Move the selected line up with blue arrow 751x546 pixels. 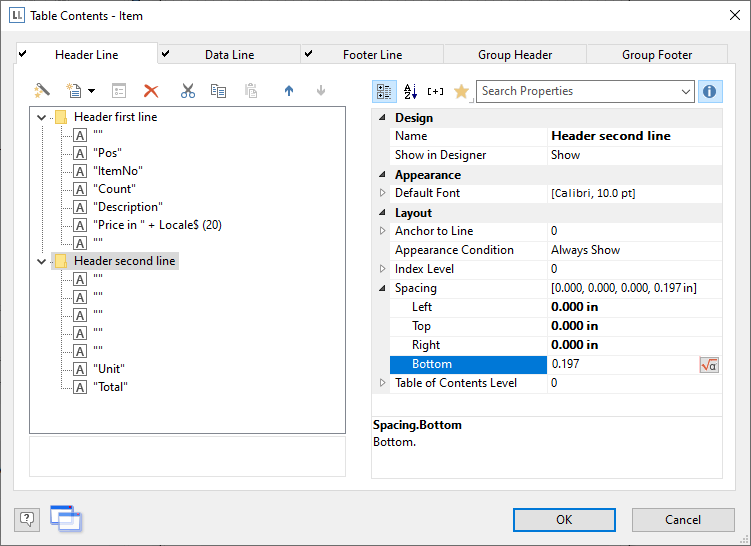tap(290, 91)
